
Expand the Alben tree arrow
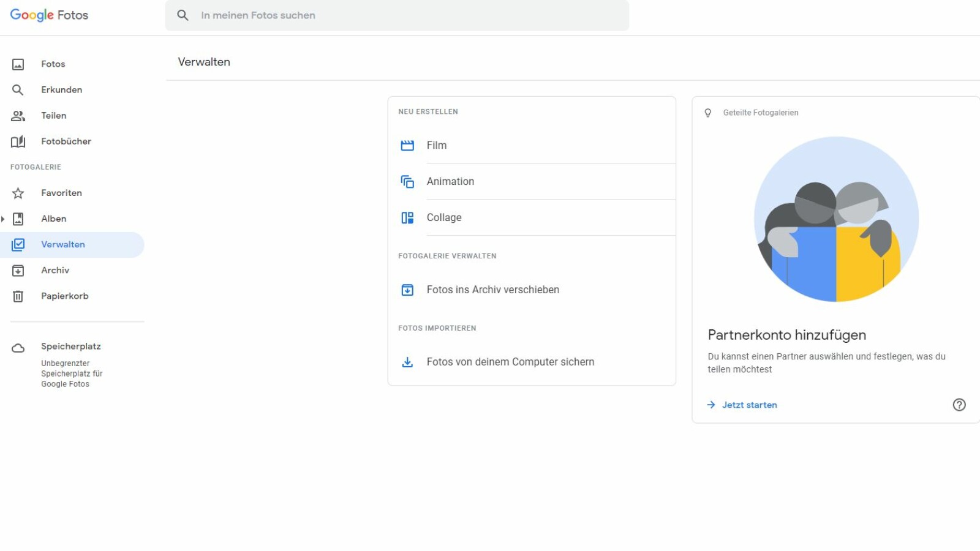(3, 219)
